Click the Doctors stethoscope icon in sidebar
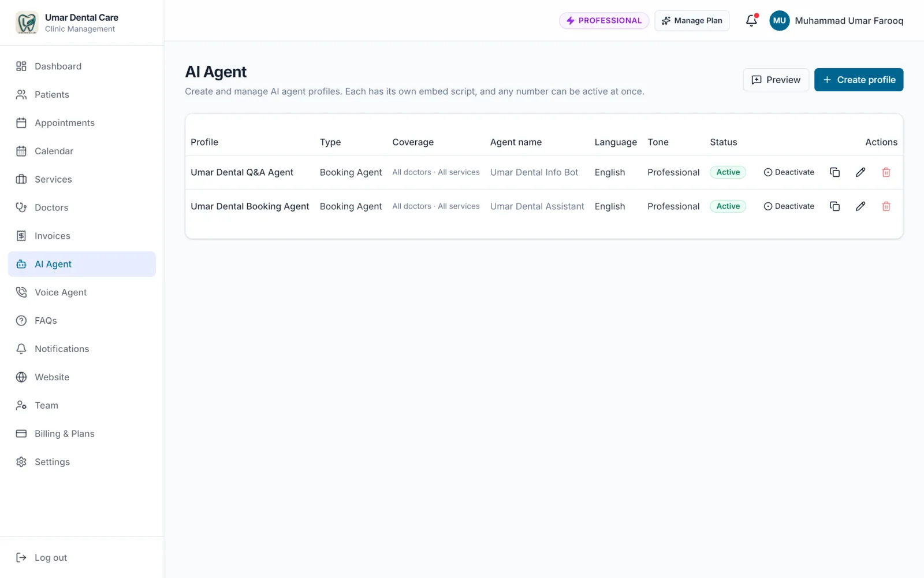Image resolution: width=924 pixels, height=578 pixels. click(x=21, y=208)
